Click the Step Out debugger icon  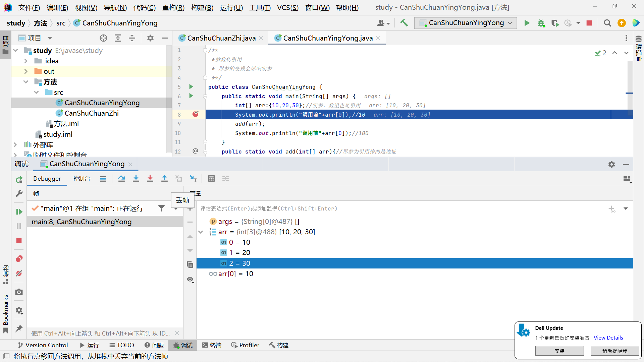point(164,179)
